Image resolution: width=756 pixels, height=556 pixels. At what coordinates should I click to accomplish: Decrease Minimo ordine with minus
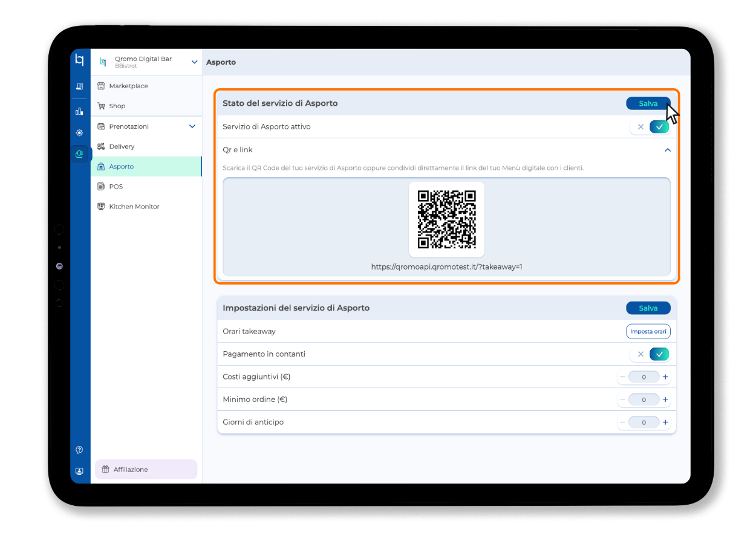point(622,399)
